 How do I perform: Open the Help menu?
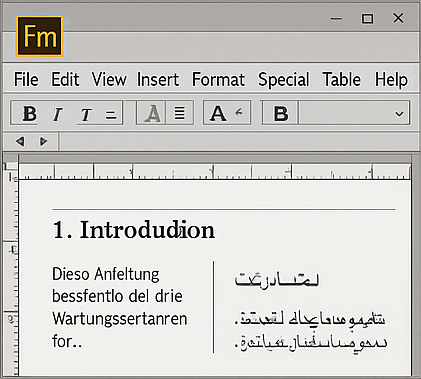click(x=391, y=80)
